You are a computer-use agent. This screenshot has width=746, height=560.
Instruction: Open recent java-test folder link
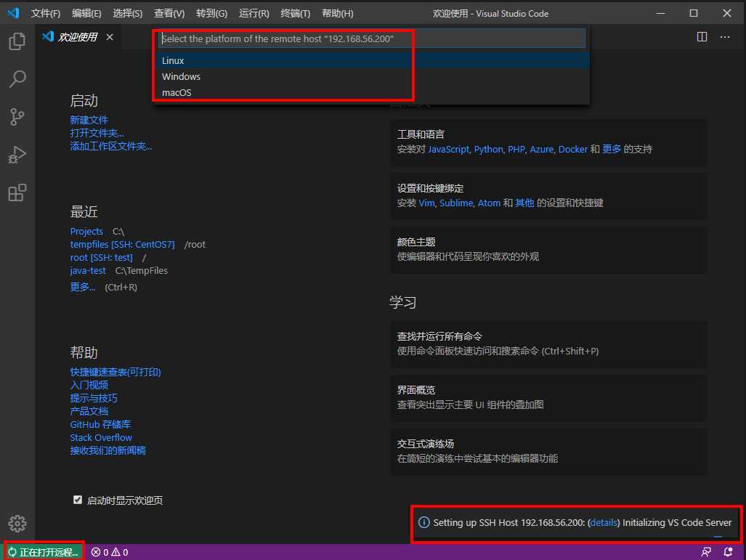88,271
